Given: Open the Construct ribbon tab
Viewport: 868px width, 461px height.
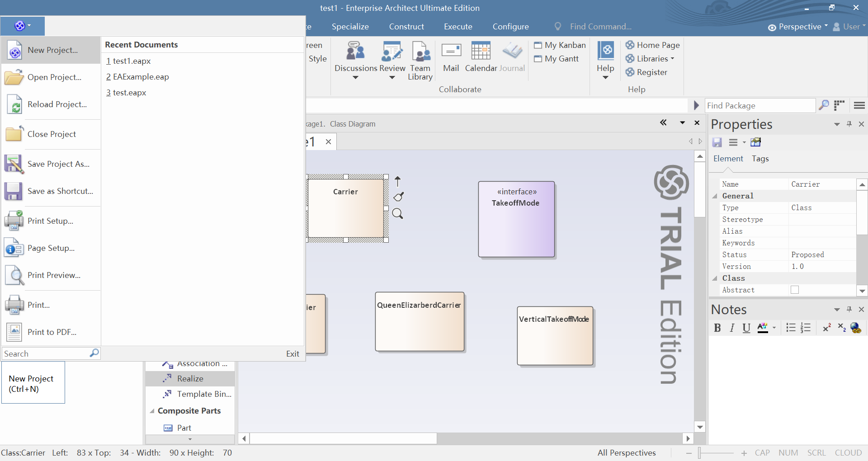Looking at the screenshot, I should click(406, 27).
